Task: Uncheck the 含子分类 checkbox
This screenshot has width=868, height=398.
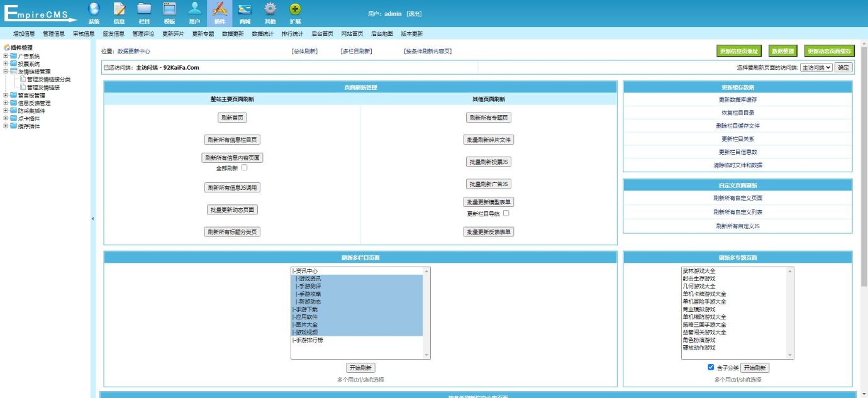Action: 711,367
